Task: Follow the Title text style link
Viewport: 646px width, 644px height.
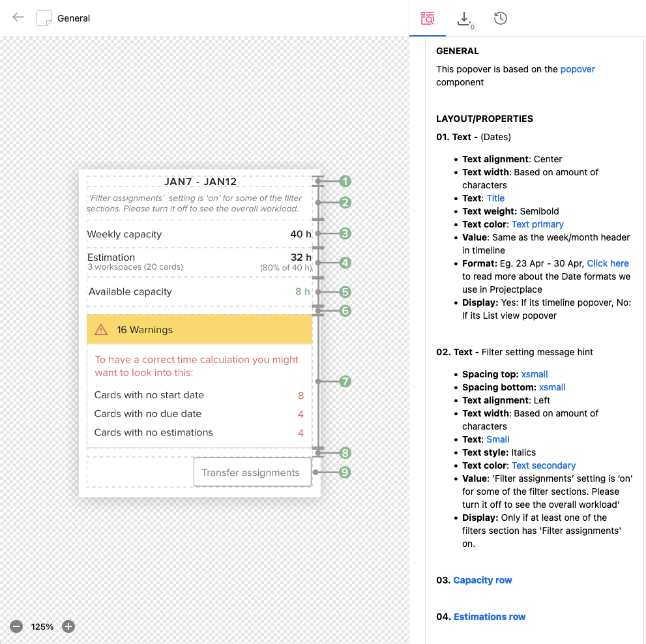Action: (x=495, y=198)
